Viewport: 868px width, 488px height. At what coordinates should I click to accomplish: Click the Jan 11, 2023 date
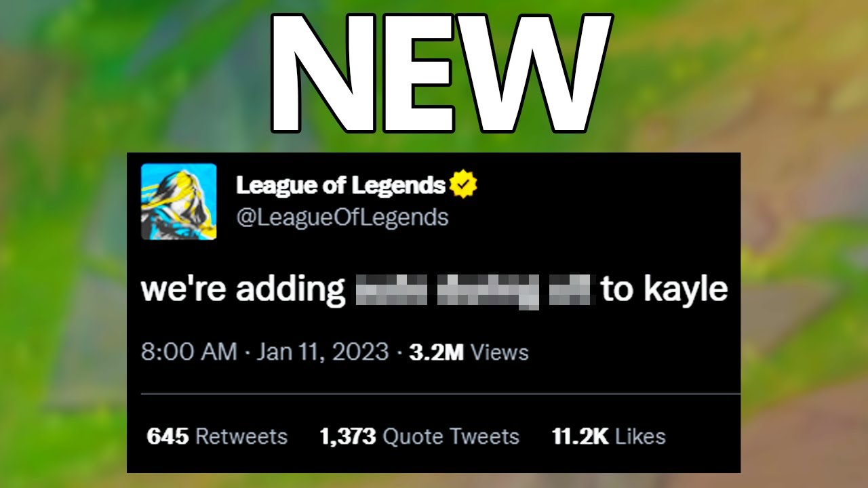(x=322, y=352)
